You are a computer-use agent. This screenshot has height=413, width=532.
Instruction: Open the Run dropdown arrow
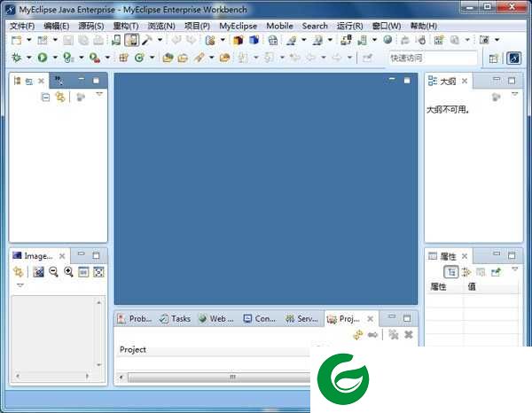(x=55, y=58)
